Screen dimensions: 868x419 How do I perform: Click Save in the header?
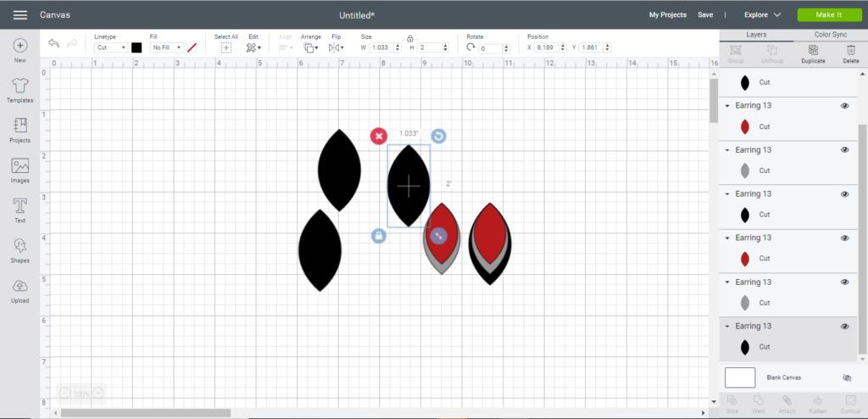tap(705, 15)
